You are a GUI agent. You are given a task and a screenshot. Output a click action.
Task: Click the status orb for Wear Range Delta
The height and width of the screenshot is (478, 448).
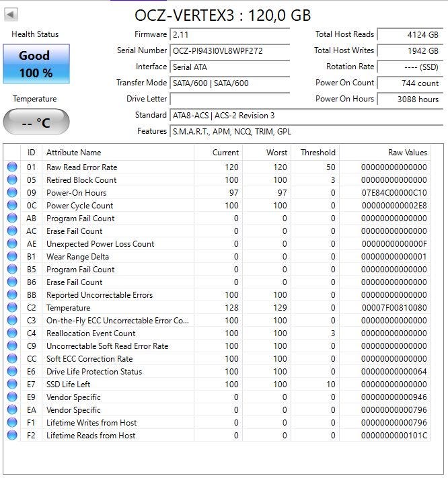click(12, 257)
